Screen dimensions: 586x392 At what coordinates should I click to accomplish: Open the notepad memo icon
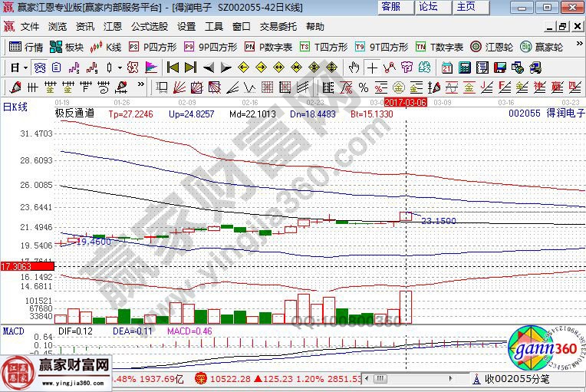[482, 68]
